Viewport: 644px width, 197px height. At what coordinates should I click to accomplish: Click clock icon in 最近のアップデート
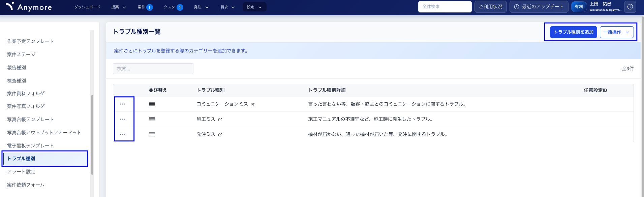point(517,7)
